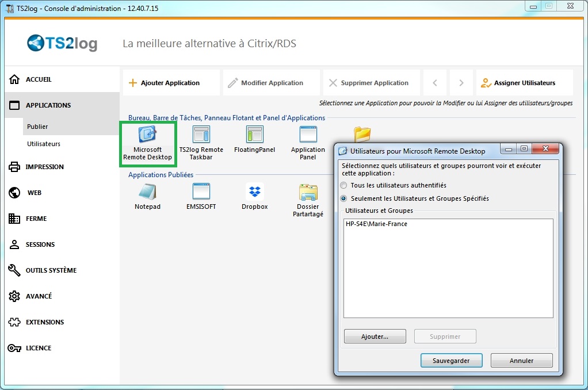Select Seulement les Utilisateurs et Groupes Spécifiés
This screenshot has width=588, height=390.
click(415, 198)
